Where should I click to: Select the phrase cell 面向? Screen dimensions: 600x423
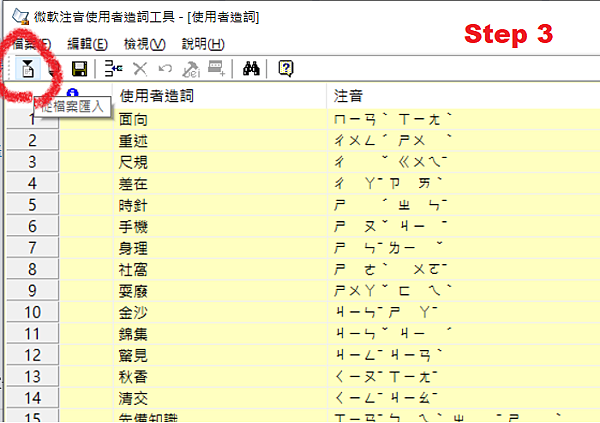(x=220, y=119)
